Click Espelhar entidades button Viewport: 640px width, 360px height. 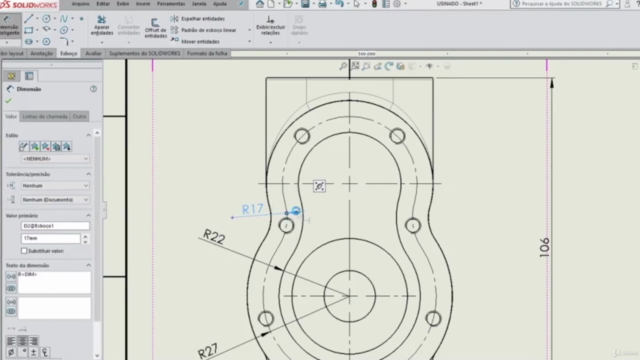coord(198,19)
